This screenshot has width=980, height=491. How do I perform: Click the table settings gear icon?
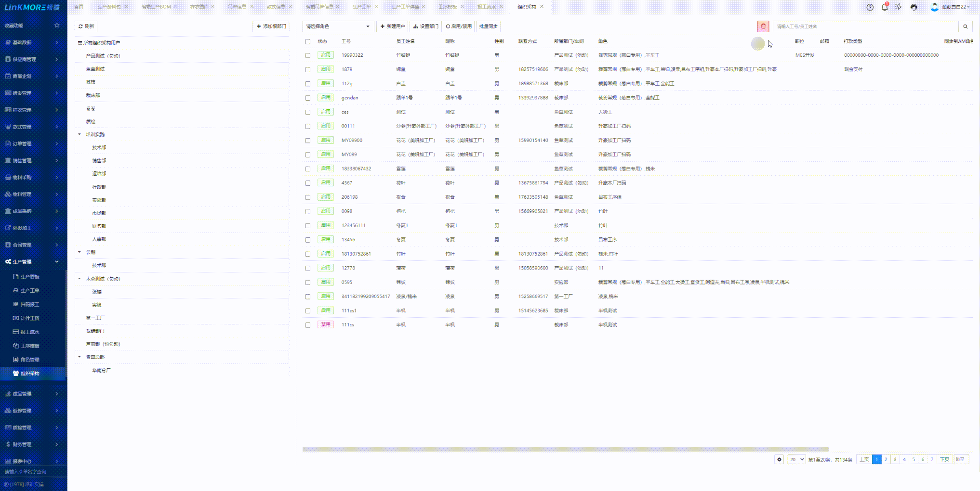[779, 459]
